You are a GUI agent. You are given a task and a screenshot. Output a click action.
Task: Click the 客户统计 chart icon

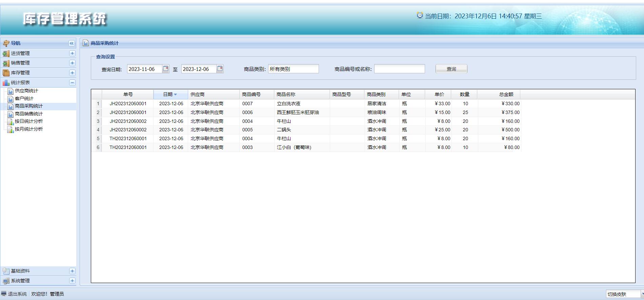11,99
